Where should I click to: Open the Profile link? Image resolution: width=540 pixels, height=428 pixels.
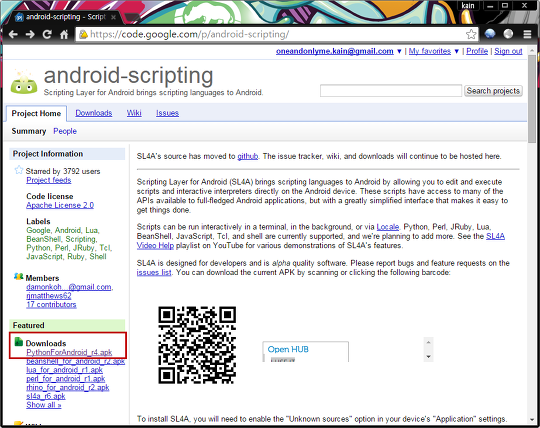(477, 51)
